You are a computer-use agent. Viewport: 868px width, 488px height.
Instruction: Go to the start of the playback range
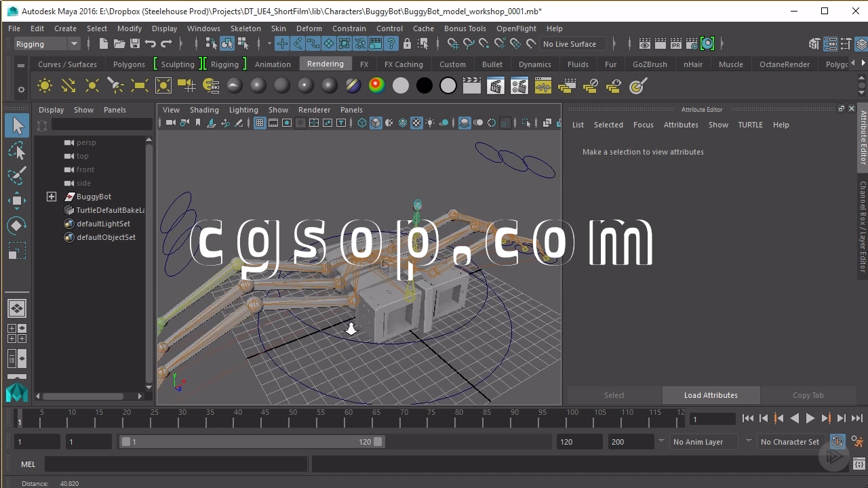click(747, 419)
